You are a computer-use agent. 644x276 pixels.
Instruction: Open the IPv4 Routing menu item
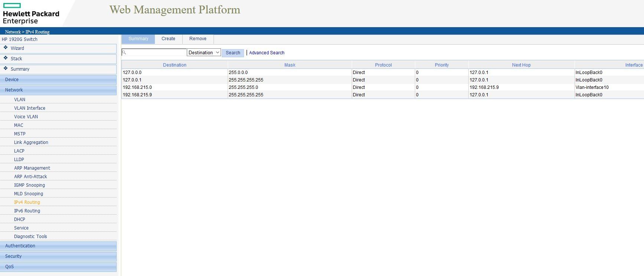27,202
